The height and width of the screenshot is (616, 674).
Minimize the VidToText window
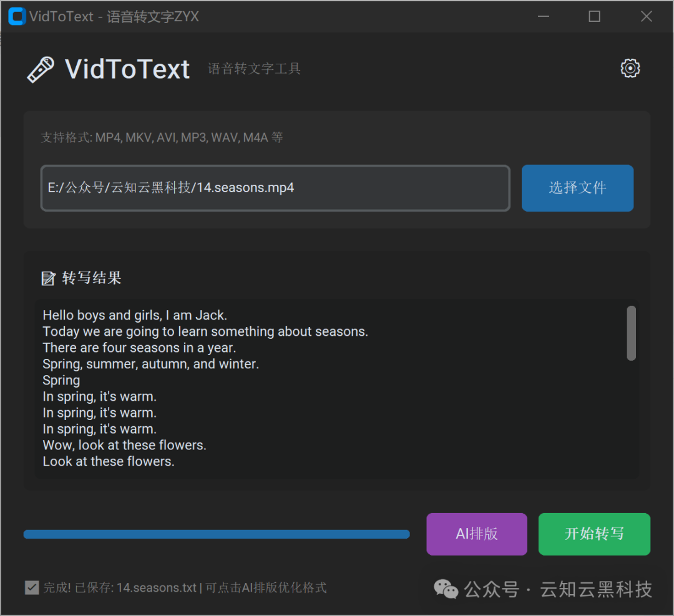point(544,16)
